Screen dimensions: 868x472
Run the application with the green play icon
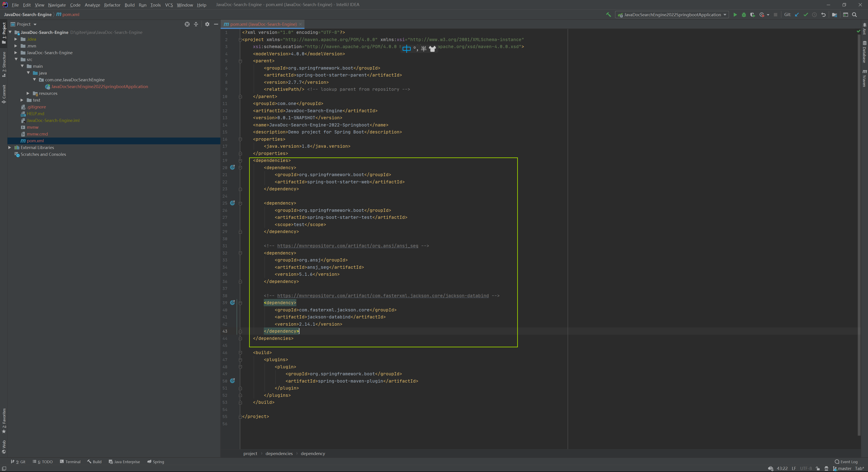point(735,15)
